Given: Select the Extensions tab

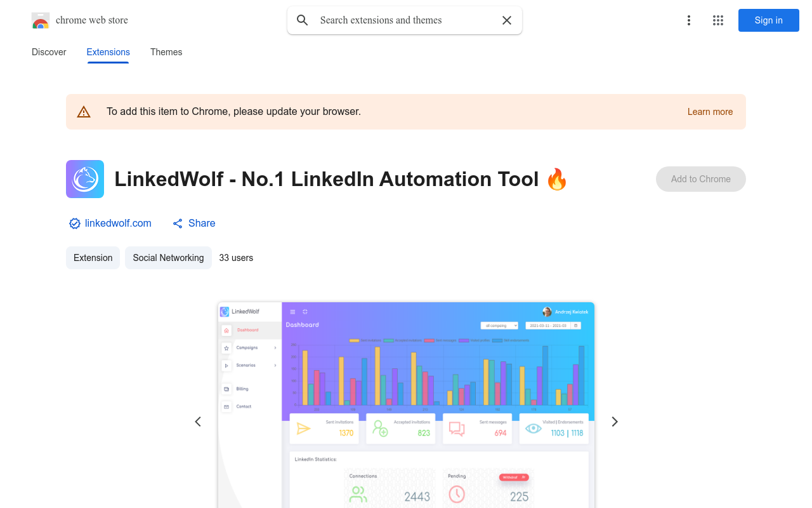Looking at the screenshot, I should [108, 52].
